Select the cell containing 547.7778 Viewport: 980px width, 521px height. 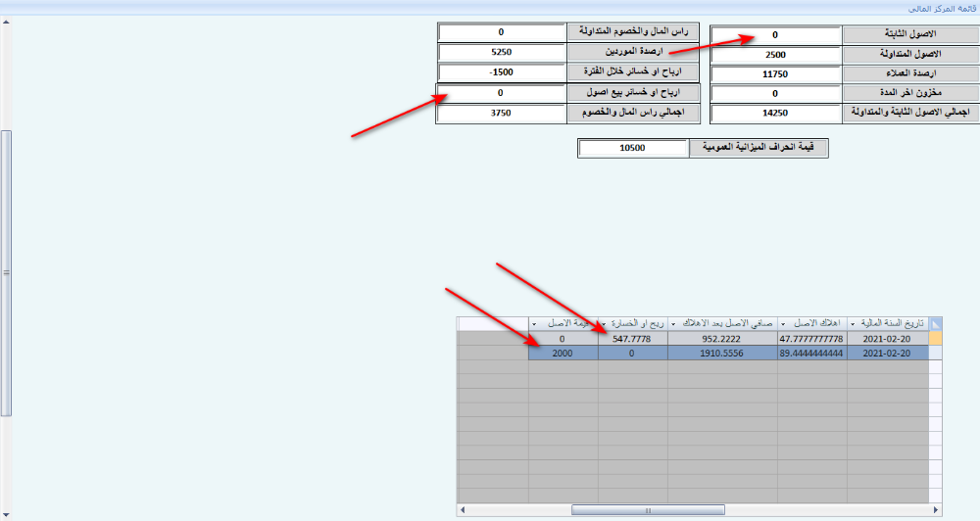tap(632, 338)
